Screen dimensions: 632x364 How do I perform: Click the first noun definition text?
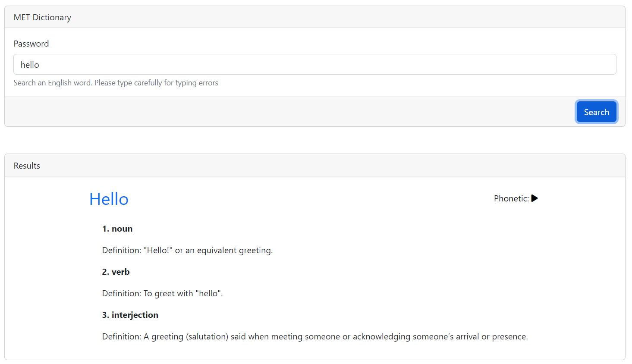click(187, 250)
